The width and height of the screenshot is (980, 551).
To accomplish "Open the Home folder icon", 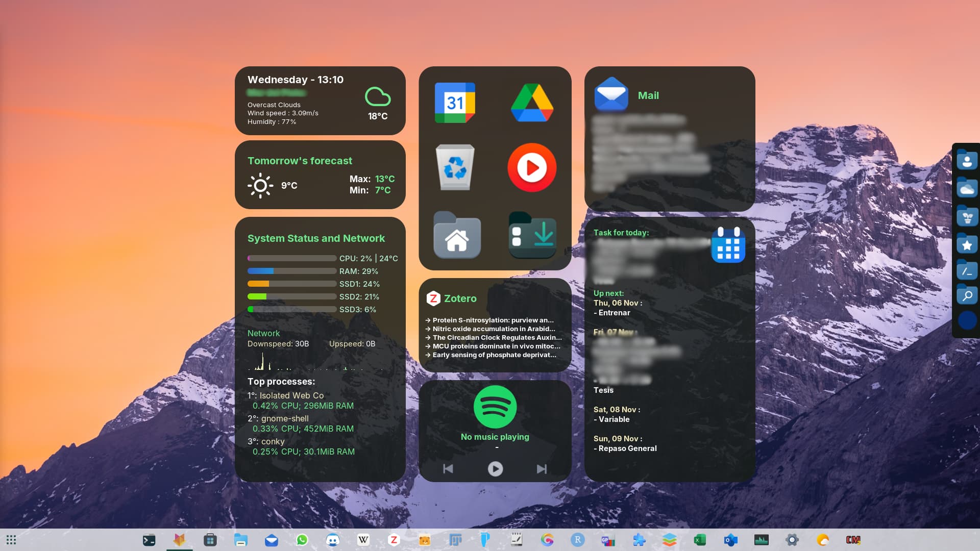I will click(x=457, y=235).
